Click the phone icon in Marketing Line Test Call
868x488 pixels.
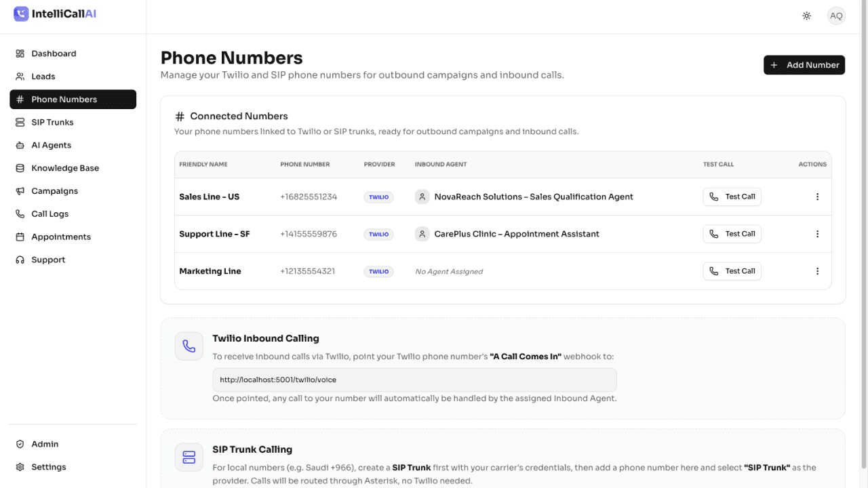pos(713,271)
